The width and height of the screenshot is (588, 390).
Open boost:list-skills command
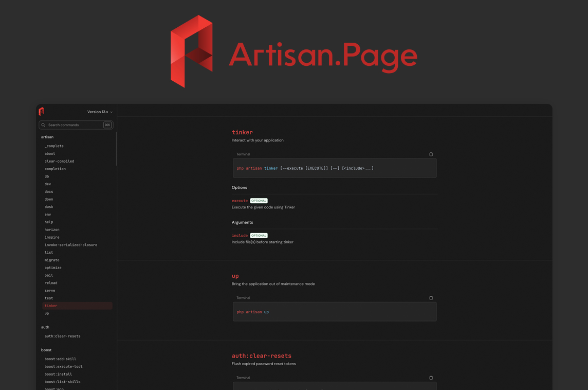coord(62,382)
